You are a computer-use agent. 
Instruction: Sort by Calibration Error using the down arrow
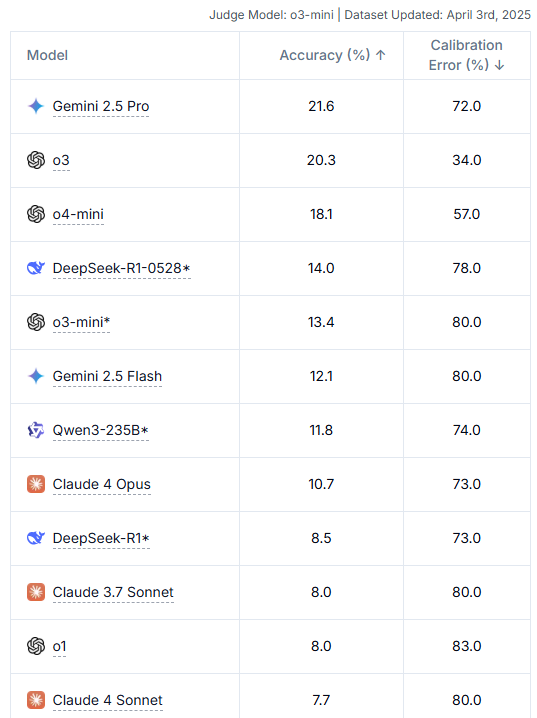tap(499, 65)
